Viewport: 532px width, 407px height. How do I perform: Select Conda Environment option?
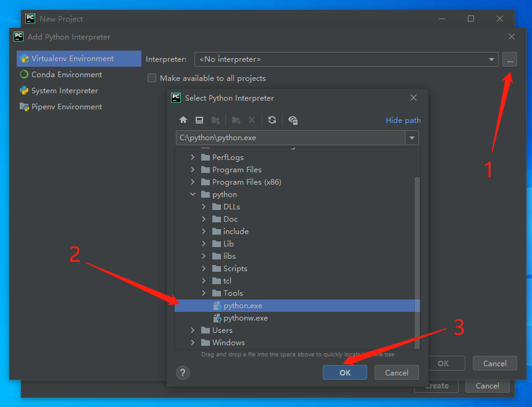click(79, 74)
